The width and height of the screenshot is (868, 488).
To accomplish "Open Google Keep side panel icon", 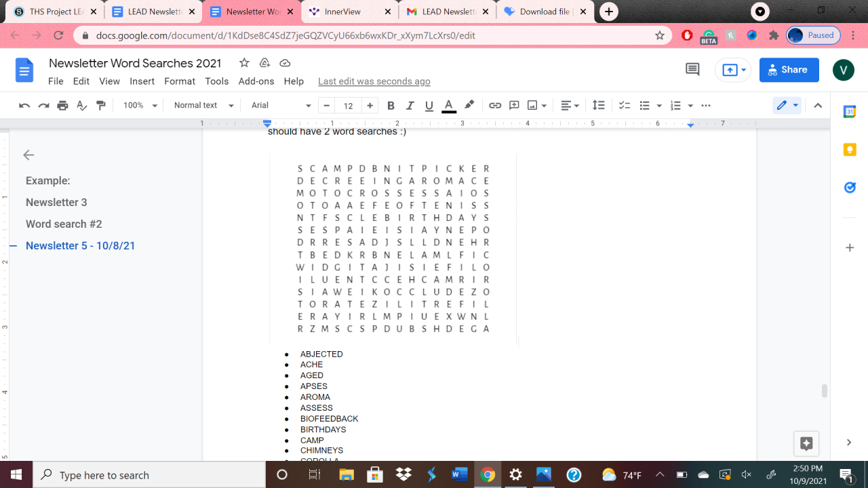I will coord(850,150).
